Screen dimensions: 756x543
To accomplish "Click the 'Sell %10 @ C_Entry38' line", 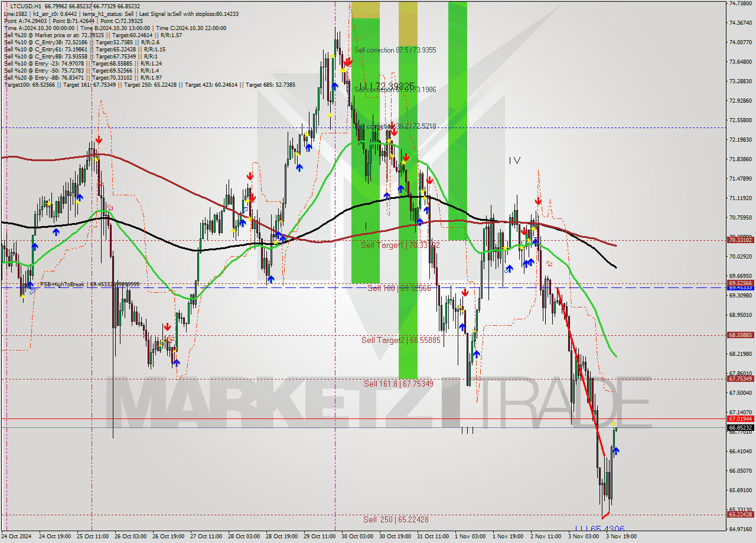I will pos(82,42).
